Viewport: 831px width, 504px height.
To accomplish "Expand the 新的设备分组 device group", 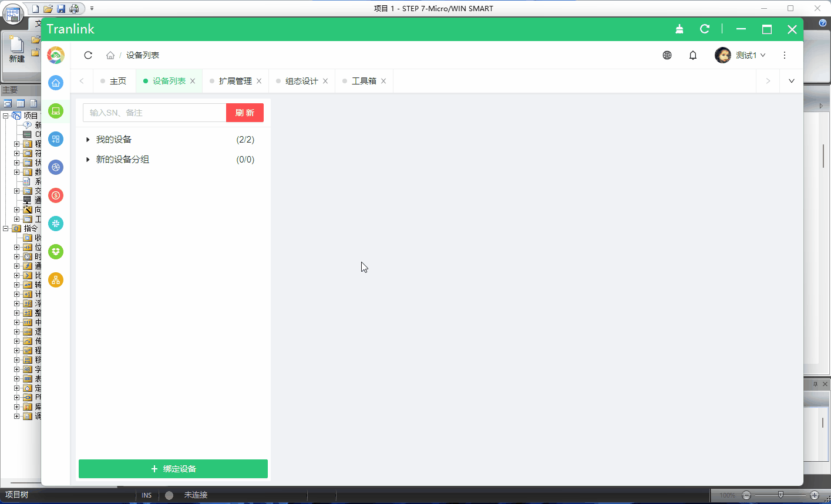I will point(88,160).
